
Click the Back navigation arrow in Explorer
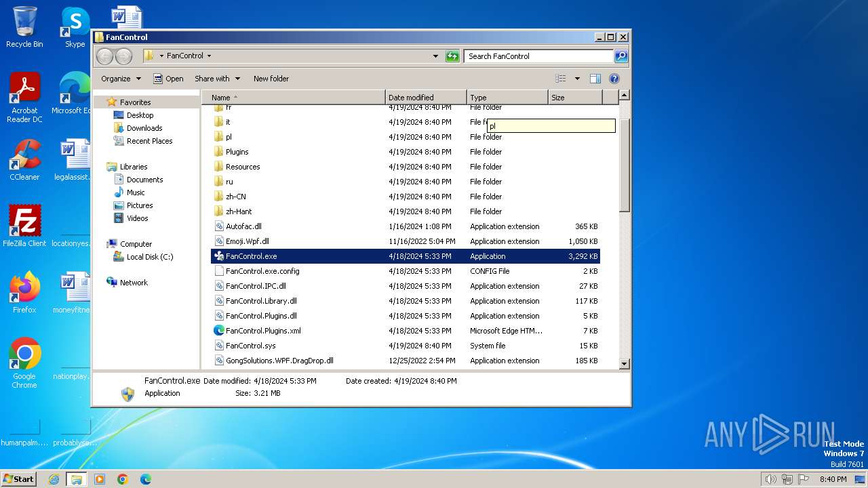[104, 56]
